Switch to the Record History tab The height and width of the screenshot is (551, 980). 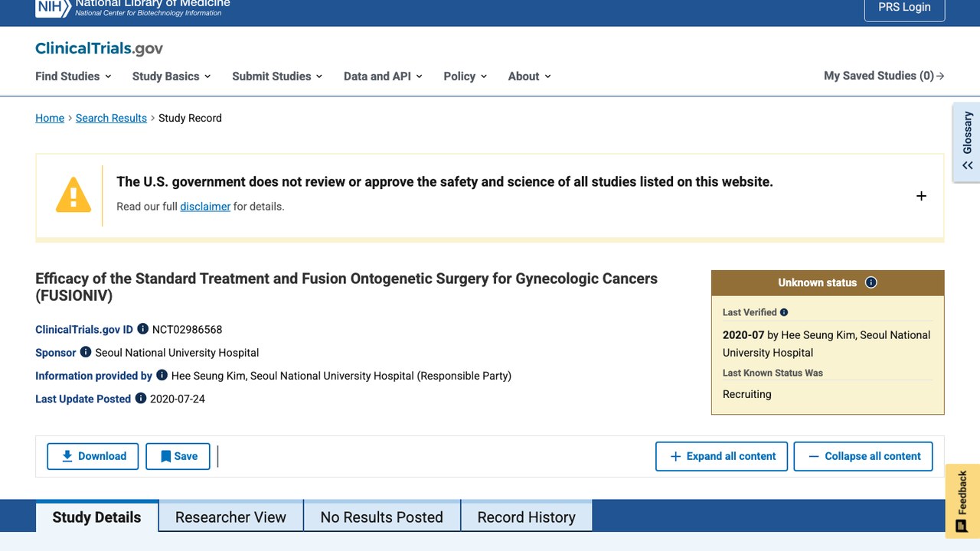click(x=526, y=517)
